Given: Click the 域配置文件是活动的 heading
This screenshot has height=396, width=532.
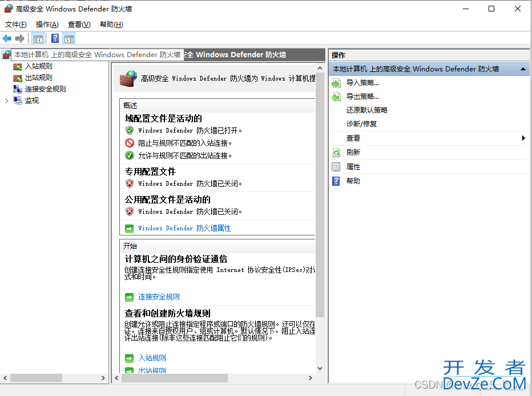Looking at the screenshot, I should [163, 118].
